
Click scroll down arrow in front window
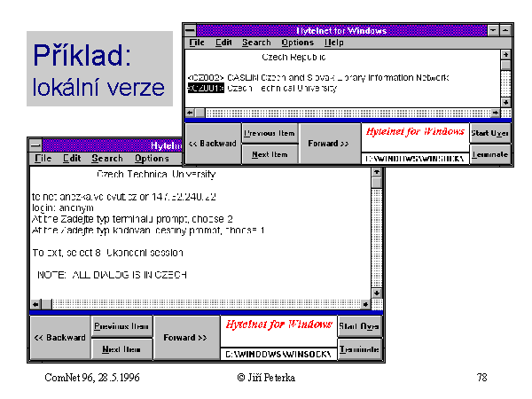click(x=506, y=103)
